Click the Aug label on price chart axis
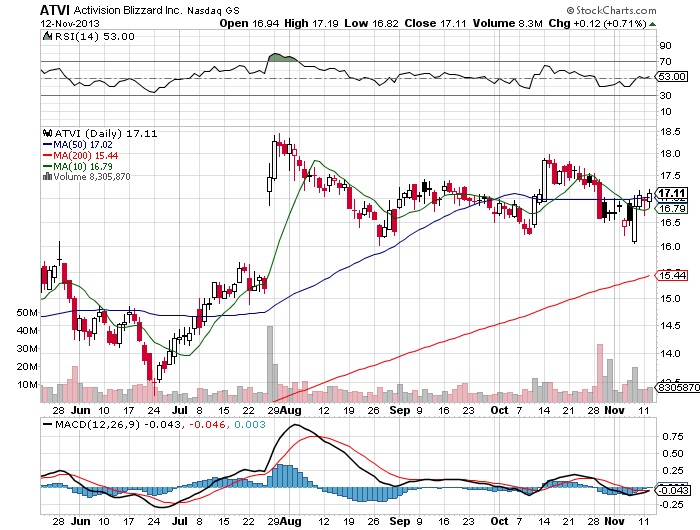Screen dimensions: 700x530 [x=291, y=410]
